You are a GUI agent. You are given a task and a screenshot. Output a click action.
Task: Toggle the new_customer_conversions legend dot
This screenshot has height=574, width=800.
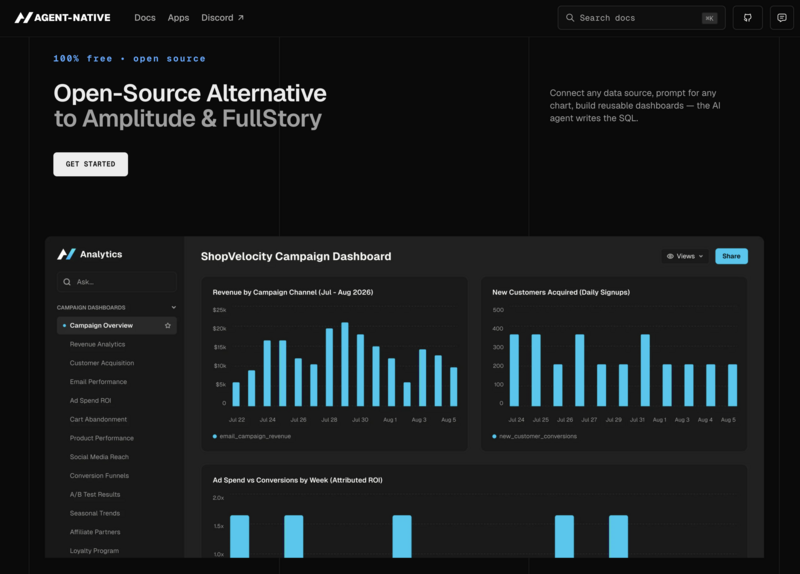(494, 436)
